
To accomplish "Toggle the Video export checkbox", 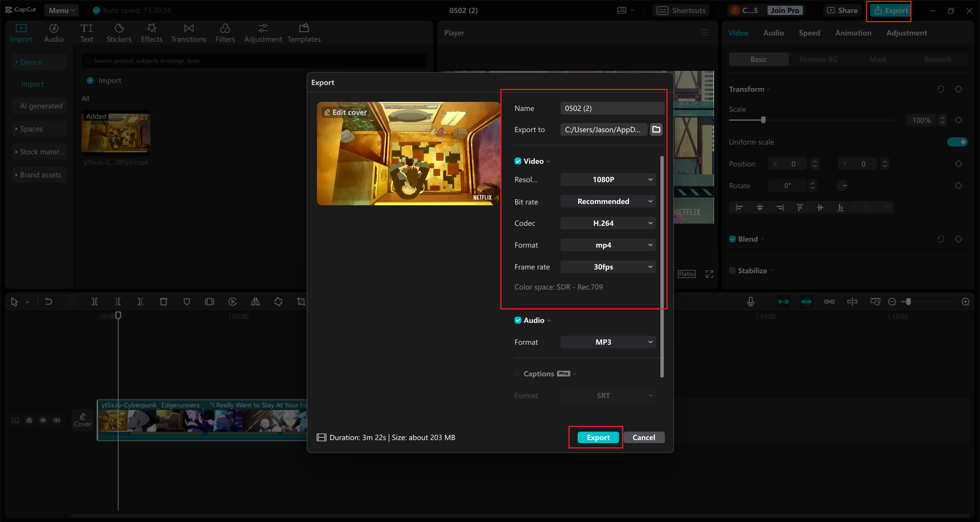I will [517, 160].
